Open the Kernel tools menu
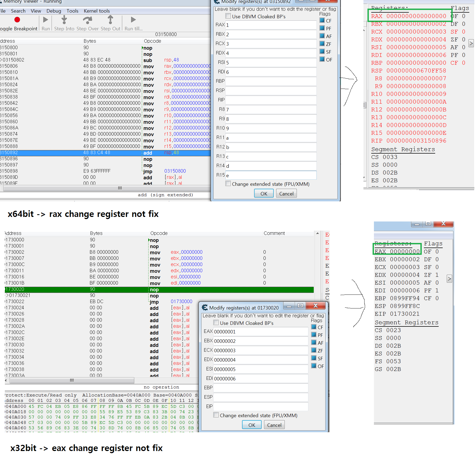476x469 pixels. tap(96, 11)
